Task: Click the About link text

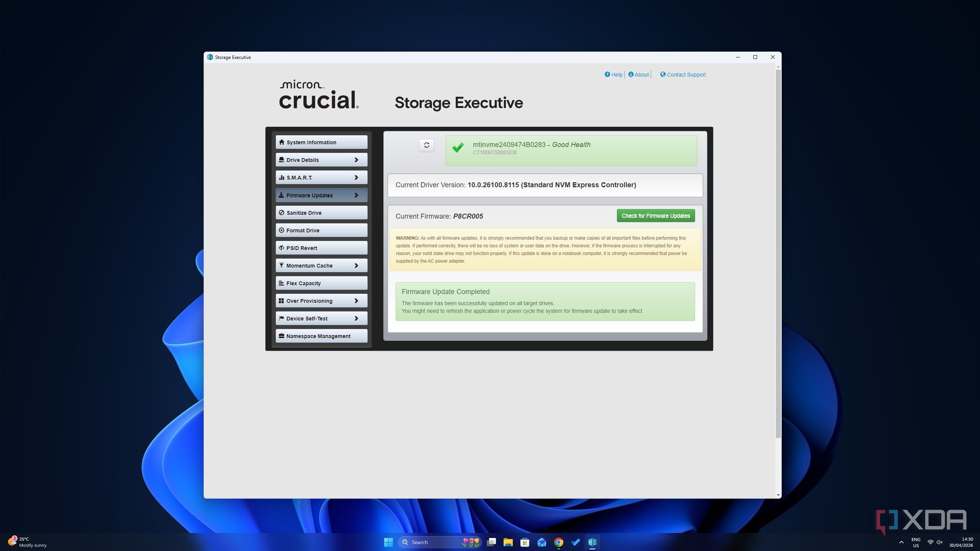Action: click(x=641, y=75)
